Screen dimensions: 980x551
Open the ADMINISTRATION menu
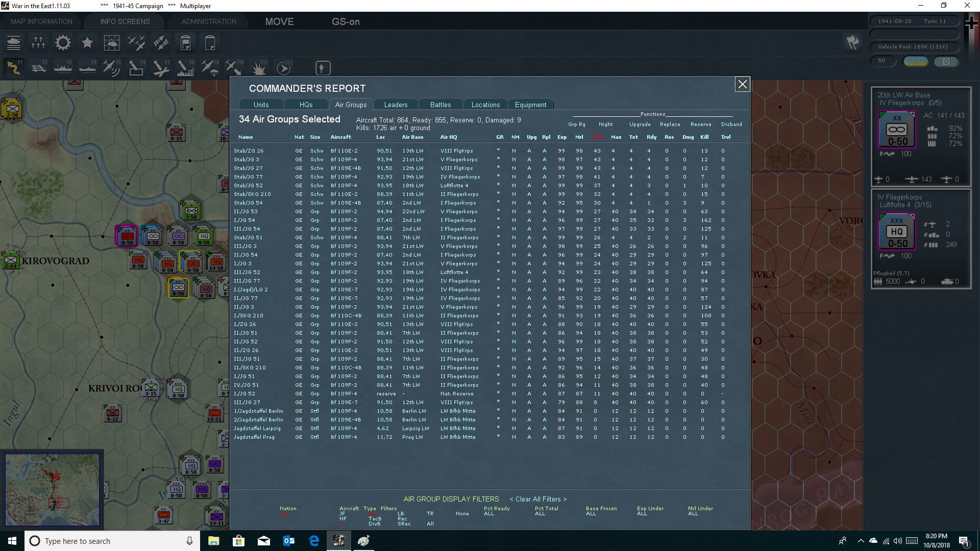(209, 21)
